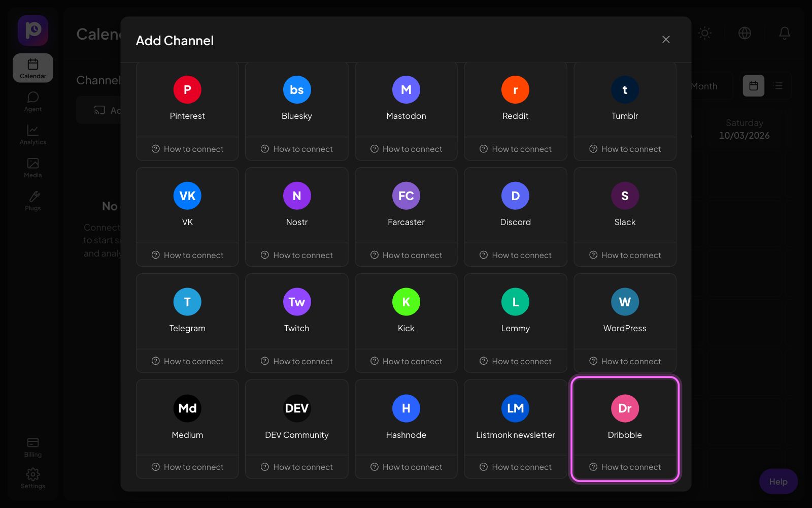This screenshot has height=508, width=812.
Task: Select the Month view tab
Action: point(704,86)
